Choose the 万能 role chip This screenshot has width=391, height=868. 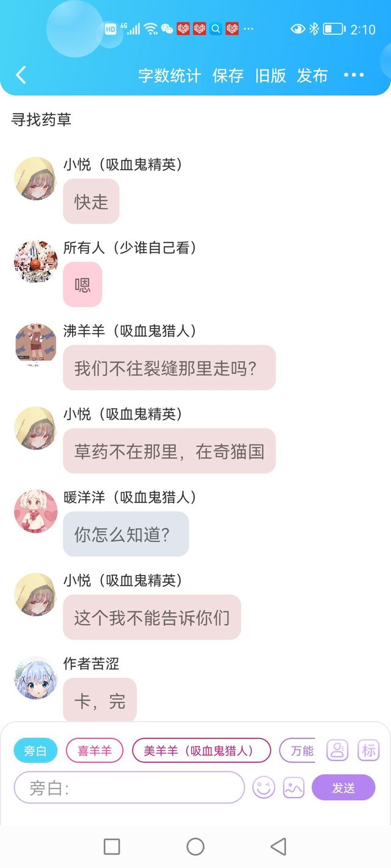[x=298, y=751]
